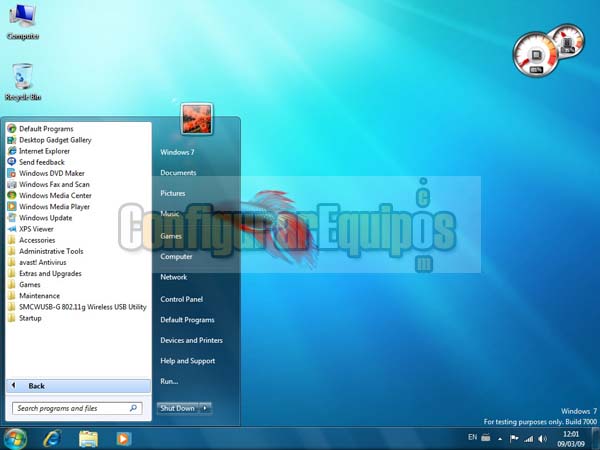This screenshot has width=600, height=450.
Task: Click the keyboard tray icon beside EN
Action: pos(486,437)
